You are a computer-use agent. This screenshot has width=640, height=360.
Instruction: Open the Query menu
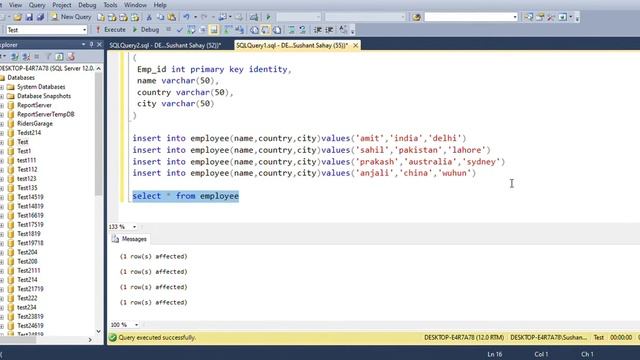(x=37, y=5)
